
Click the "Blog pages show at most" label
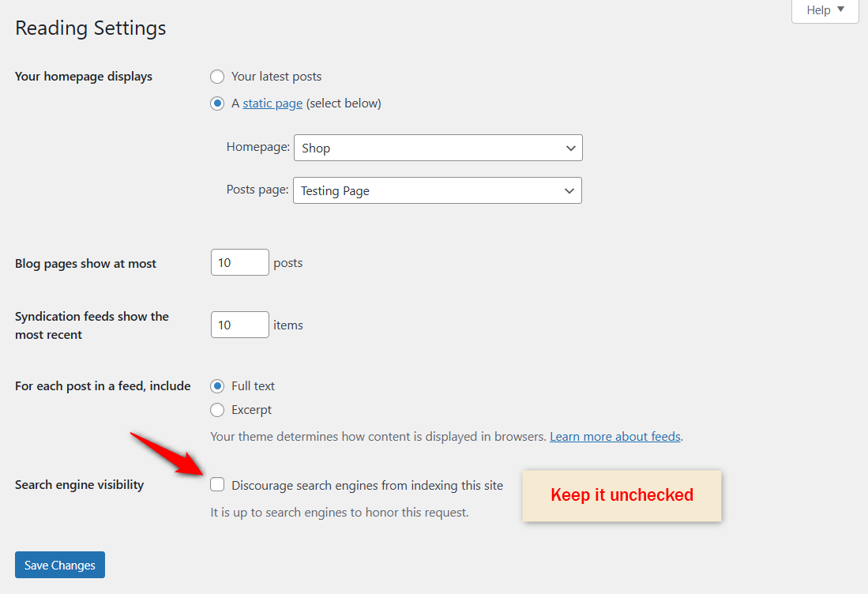point(85,264)
